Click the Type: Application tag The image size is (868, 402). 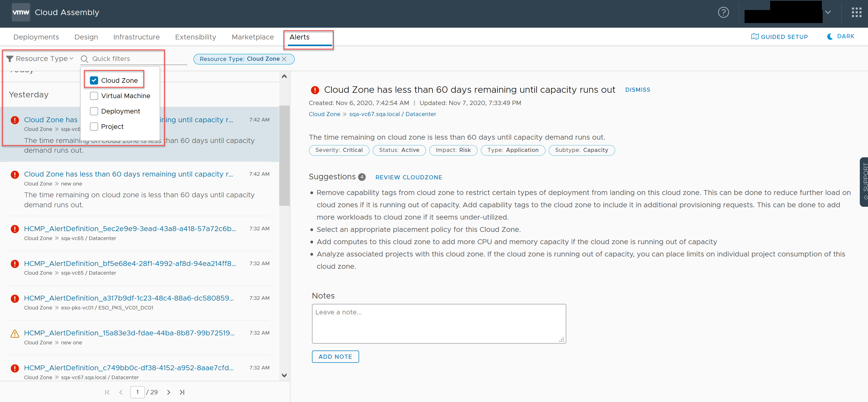[513, 150]
